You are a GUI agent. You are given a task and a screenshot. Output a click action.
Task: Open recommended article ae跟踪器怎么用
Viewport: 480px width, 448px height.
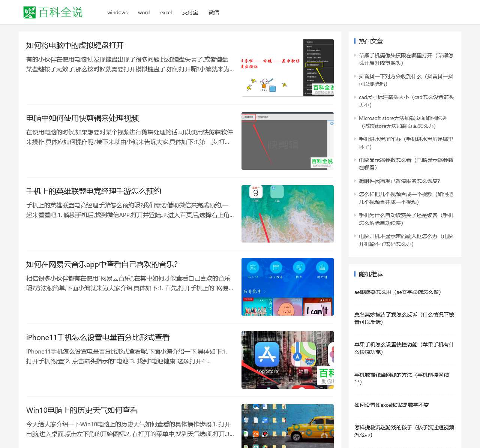point(397,292)
